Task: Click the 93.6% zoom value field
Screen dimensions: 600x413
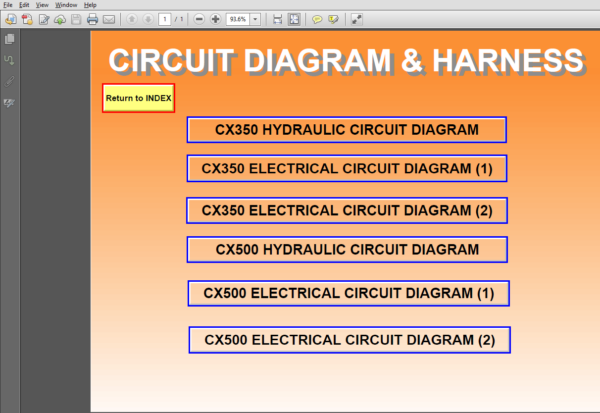Action: (x=238, y=19)
